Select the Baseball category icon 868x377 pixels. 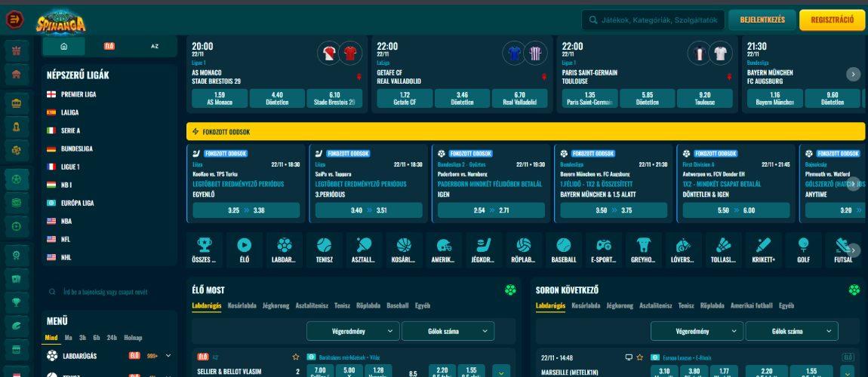[564, 250]
